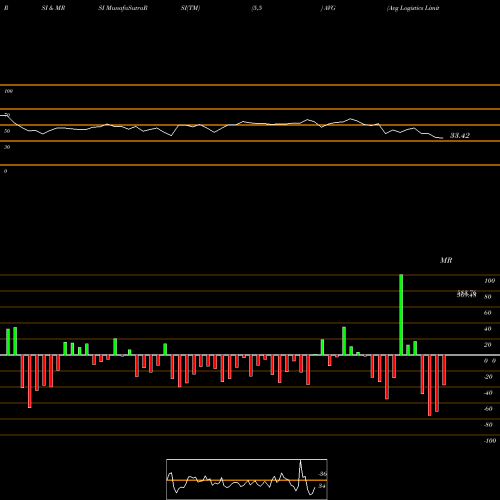
Task: Click the RSI axis label 0
Action: pyautogui.click(x=5, y=171)
